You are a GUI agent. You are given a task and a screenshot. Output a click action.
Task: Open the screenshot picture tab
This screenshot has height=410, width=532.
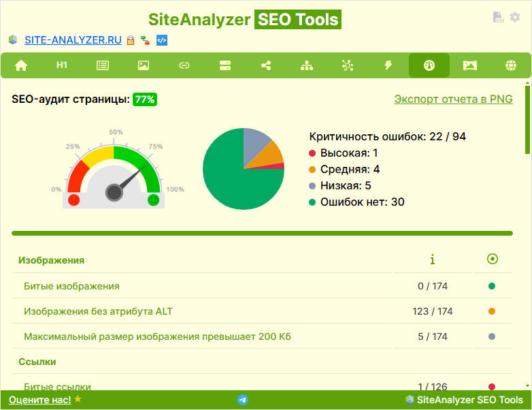pos(470,65)
